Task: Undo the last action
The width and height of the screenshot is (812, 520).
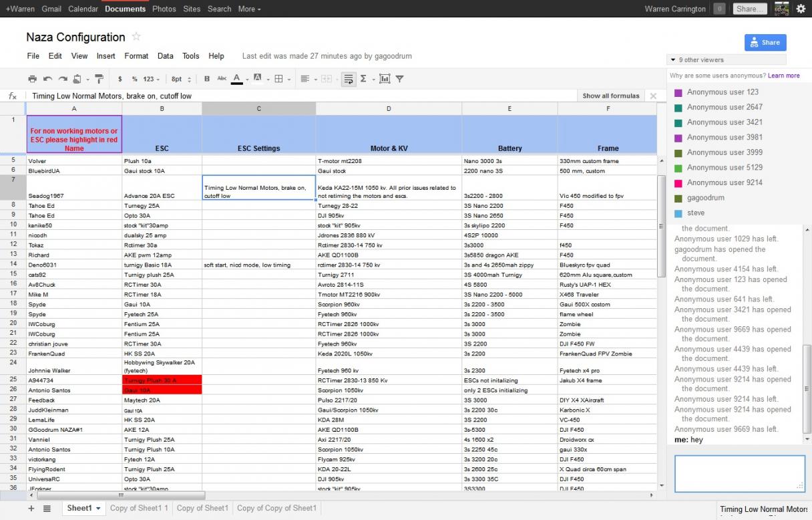Action: coord(47,79)
